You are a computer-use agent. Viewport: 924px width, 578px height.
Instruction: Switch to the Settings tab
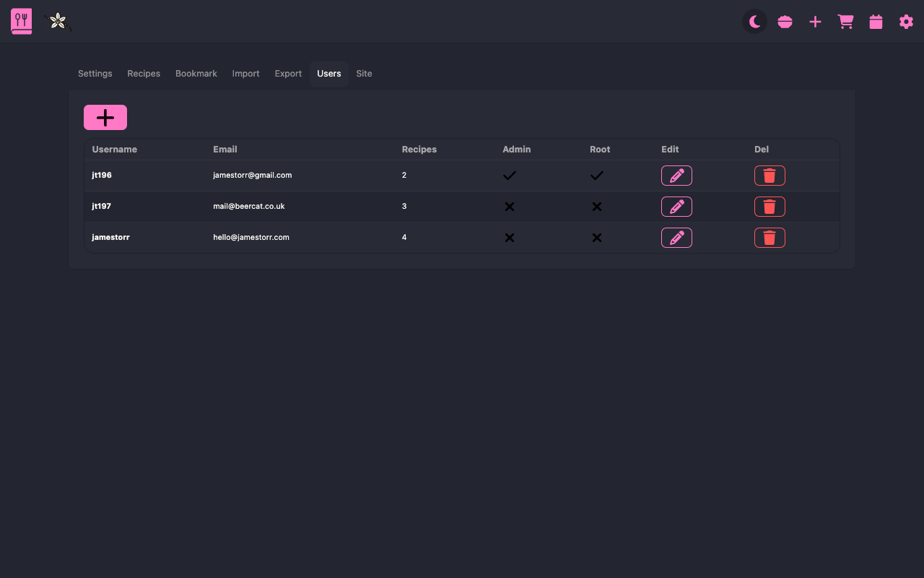coord(95,74)
